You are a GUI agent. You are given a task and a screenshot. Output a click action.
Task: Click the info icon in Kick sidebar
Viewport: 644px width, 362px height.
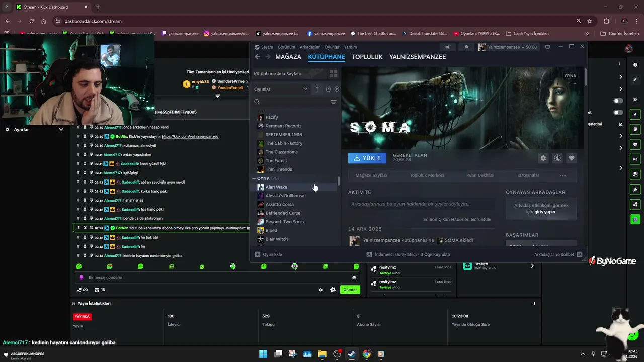[635, 65]
